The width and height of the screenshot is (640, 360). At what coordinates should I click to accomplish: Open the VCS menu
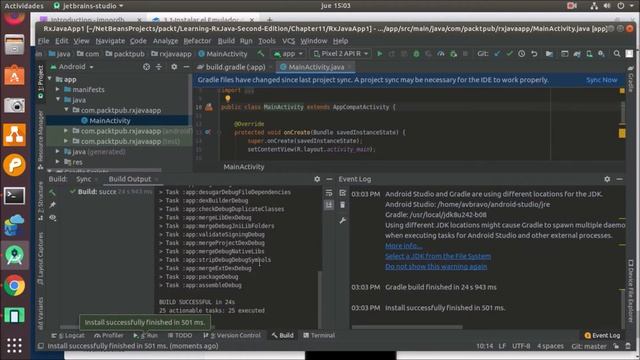pos(289,41)
